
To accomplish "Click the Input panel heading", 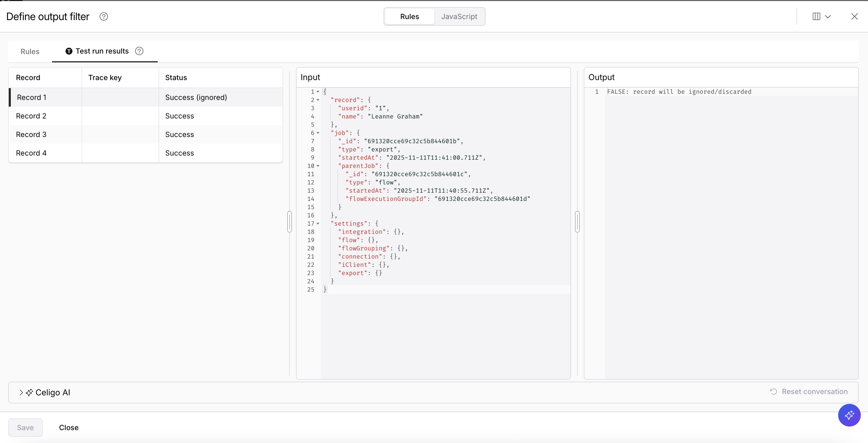I will pyautogui.click(x=310, y=77).
